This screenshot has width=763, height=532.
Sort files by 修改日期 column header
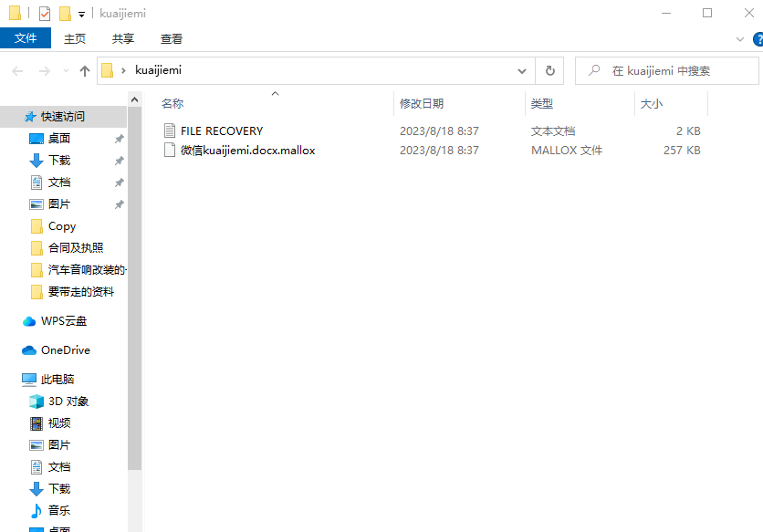[422, 104]
